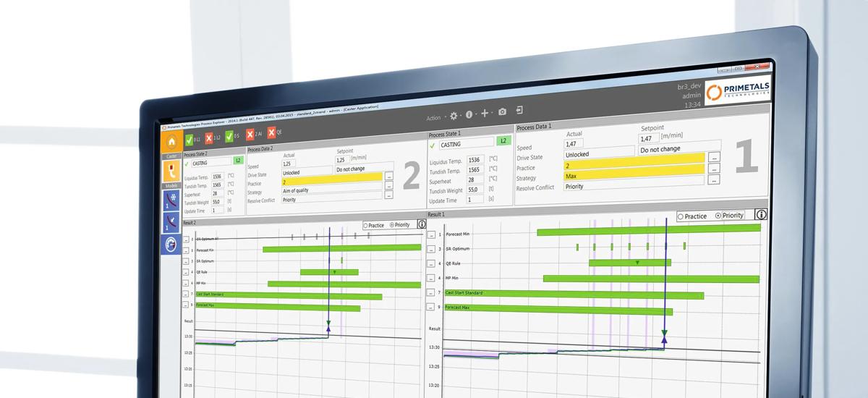Open the Strategy browse button in Process Data 1
This screenshot has height=398, width=868.
tap(714, 169)
